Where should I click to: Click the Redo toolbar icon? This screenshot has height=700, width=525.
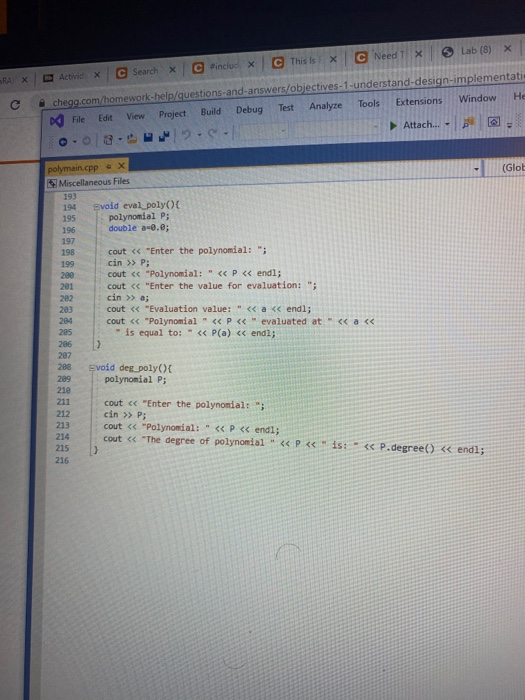pos(213,133)
